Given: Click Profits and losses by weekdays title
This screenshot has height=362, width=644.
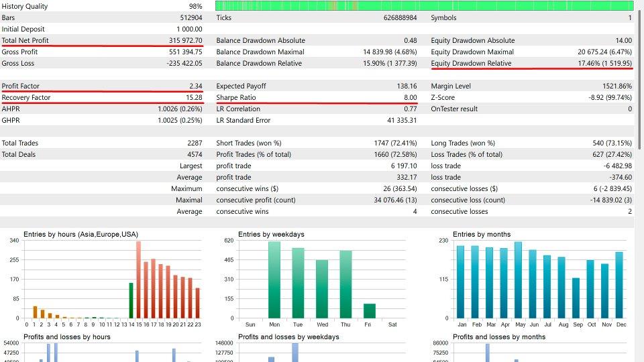Looking at the screenshot, I should click(288, 337).
